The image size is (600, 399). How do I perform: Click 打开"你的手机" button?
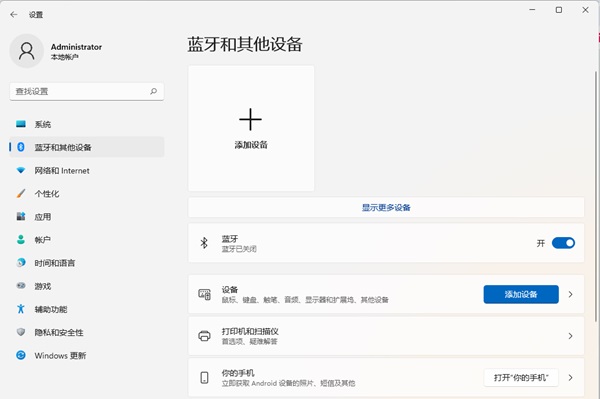point(521,378)
